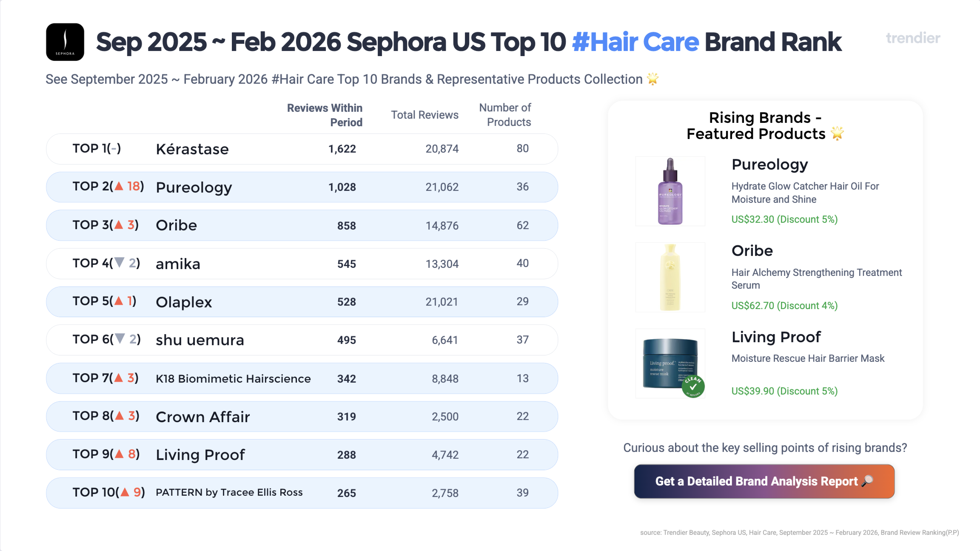The image size is (980, 551).
Task: Open the Oribe serum product image
Action: 670,277
